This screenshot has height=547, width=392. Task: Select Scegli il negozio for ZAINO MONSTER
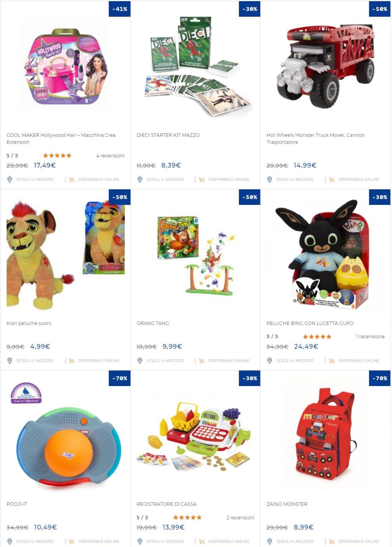[295, 541]
